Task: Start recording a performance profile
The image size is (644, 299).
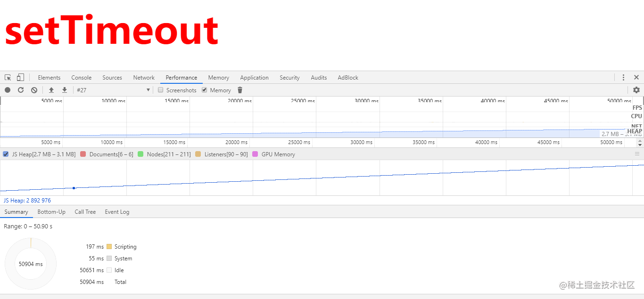Action: click(x=8, y=90)
